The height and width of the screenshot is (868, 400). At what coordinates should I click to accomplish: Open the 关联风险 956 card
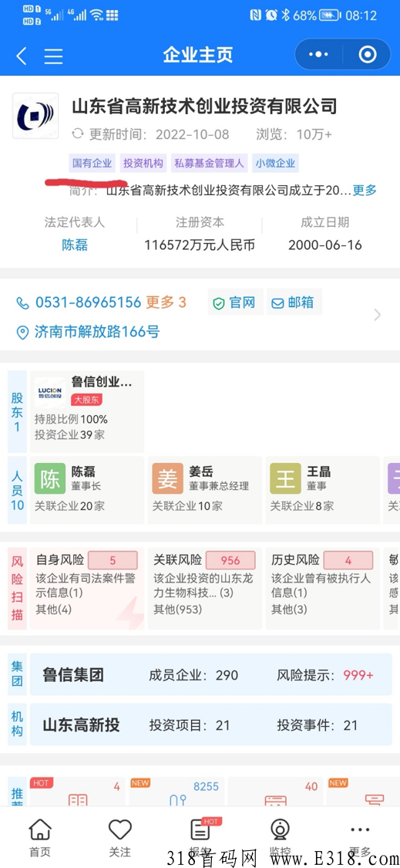tap(205, 589)
